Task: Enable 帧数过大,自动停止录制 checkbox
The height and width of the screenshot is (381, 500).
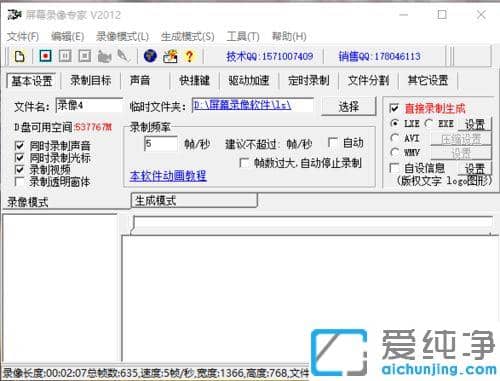Action: [244, 163]
